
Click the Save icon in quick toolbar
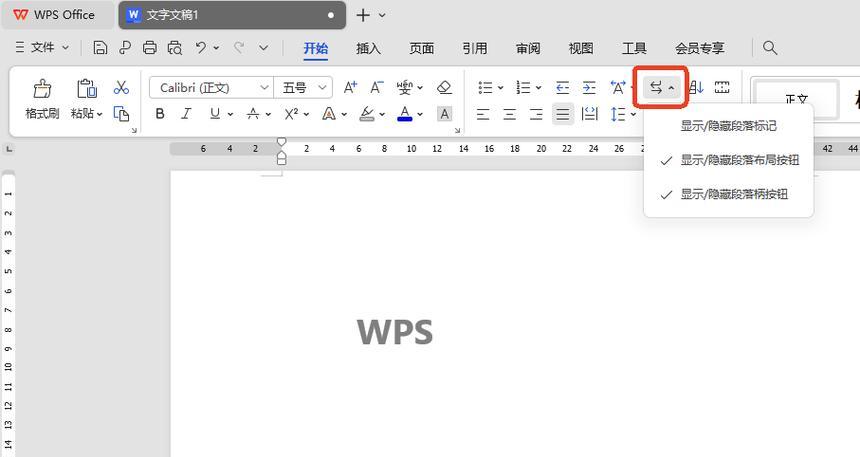coord(100,48)
